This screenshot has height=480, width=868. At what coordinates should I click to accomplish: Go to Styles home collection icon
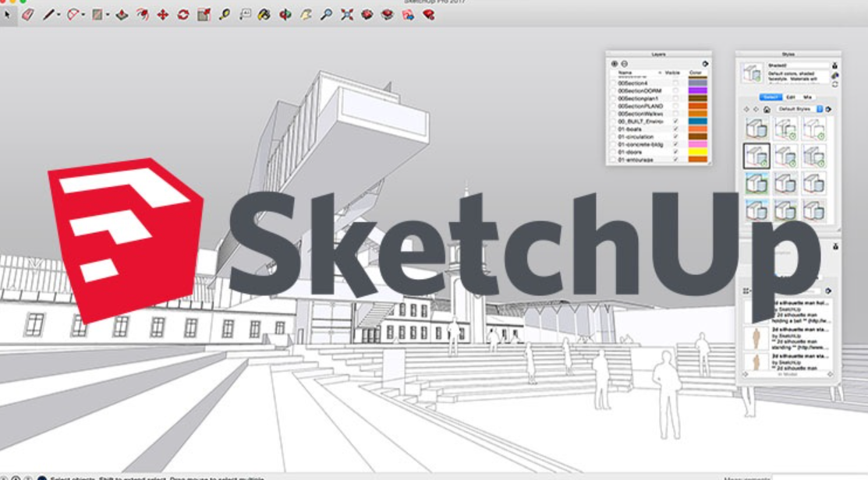click(767, 110)
